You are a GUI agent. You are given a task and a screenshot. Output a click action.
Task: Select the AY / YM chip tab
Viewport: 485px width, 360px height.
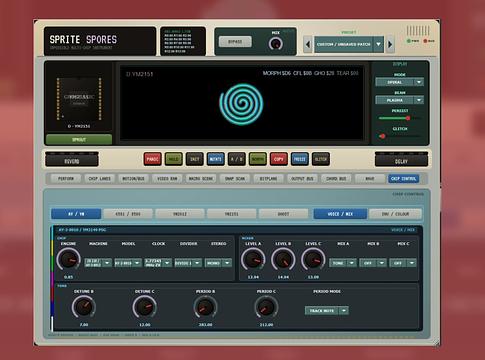pos(76,214)
